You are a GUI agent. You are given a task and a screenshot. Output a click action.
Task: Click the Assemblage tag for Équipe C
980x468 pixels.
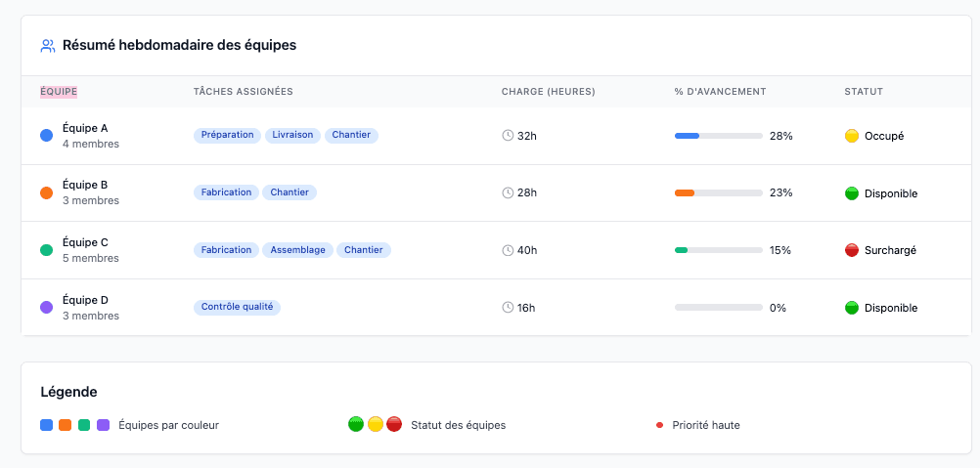[x=298, y=250]
